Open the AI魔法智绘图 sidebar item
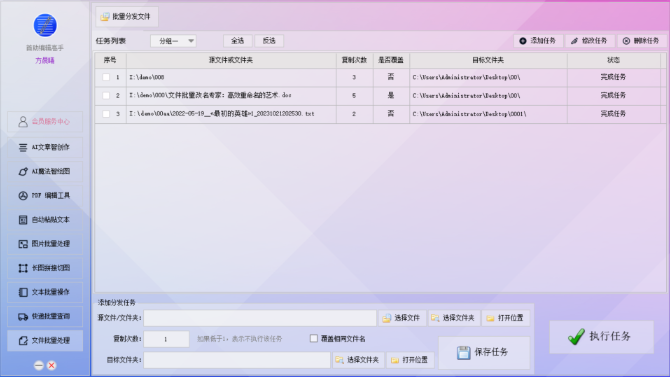670x377 pixels. coord(45,171)
